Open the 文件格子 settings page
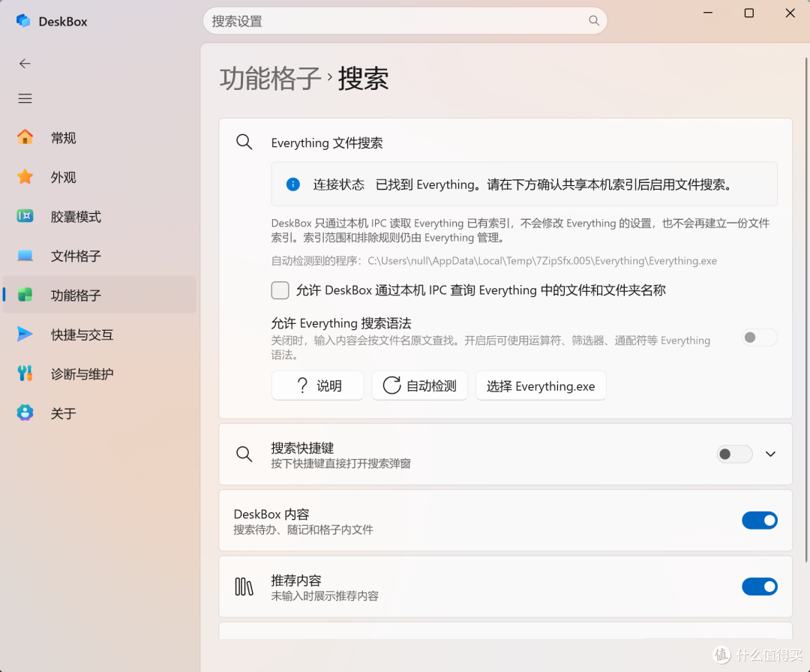 (99, 255)
